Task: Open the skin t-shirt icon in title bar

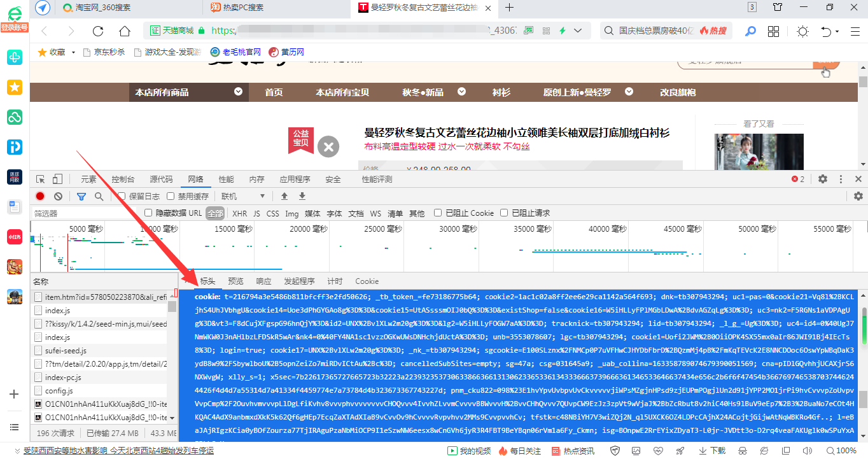Action: tap(778, 7)
